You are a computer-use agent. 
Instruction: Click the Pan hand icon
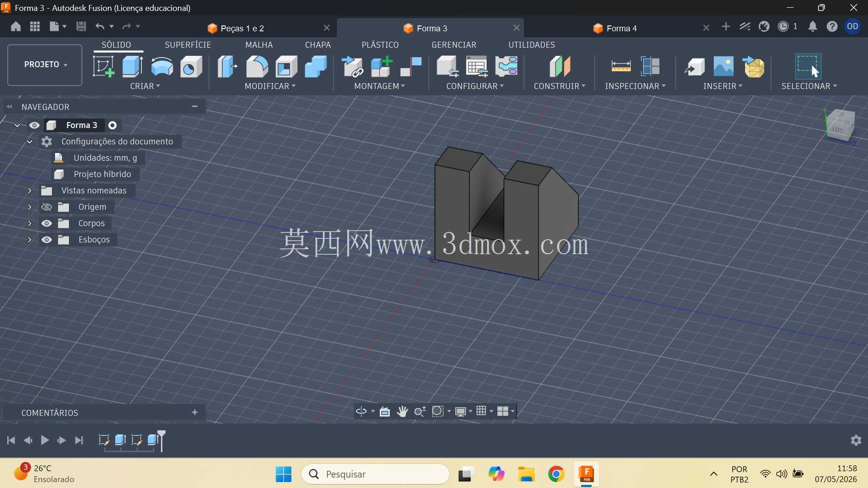point(402,411)
